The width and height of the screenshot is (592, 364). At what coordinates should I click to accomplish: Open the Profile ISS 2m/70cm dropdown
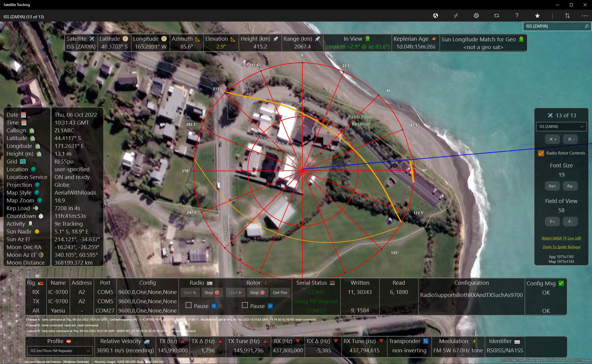click(x=60, y=351)
